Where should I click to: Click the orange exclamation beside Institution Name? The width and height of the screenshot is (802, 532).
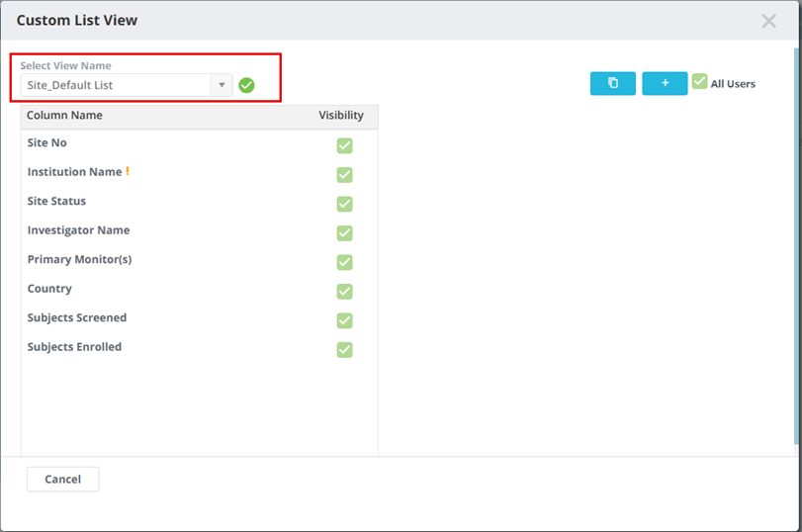128,171
